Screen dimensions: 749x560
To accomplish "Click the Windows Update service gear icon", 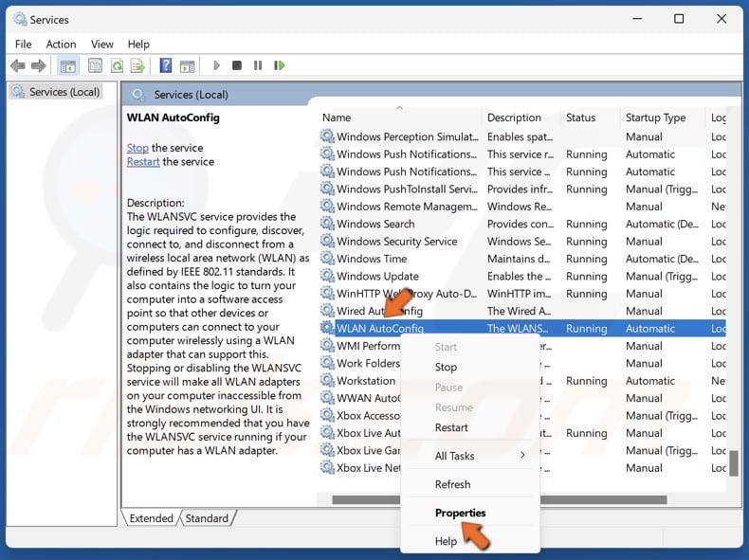I will pyautogui.click(x=327, y=276).
